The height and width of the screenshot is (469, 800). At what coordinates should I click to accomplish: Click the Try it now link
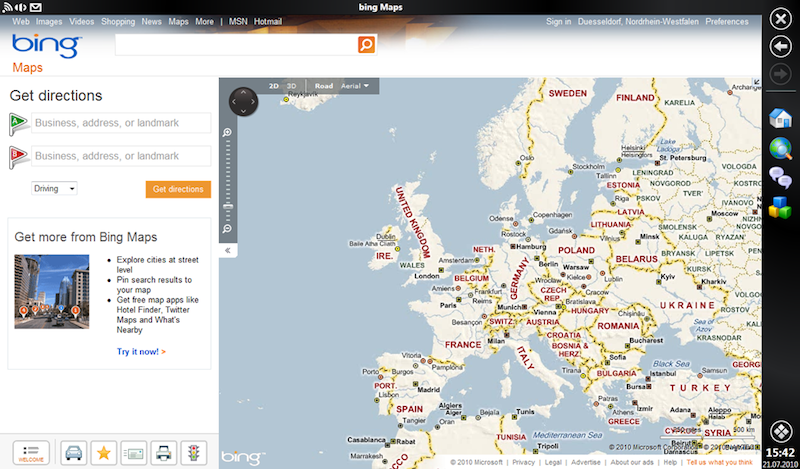click(x=141, y=352)
